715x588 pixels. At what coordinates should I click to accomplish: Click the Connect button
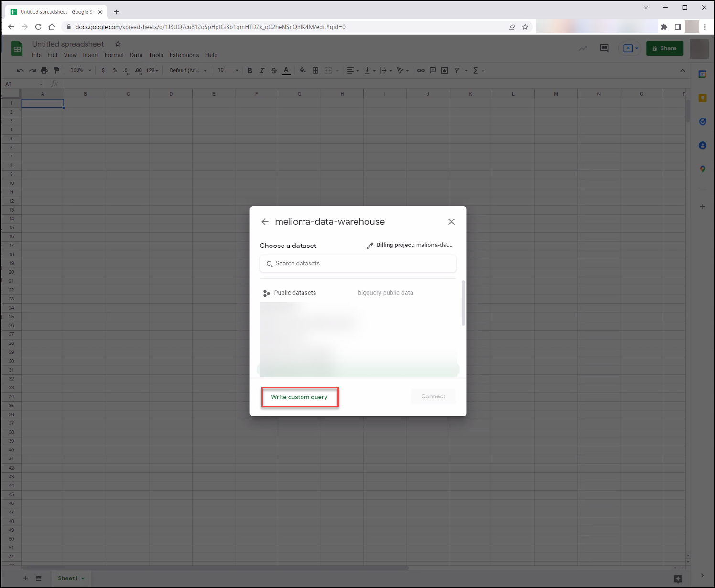click(x=433, y=396)
